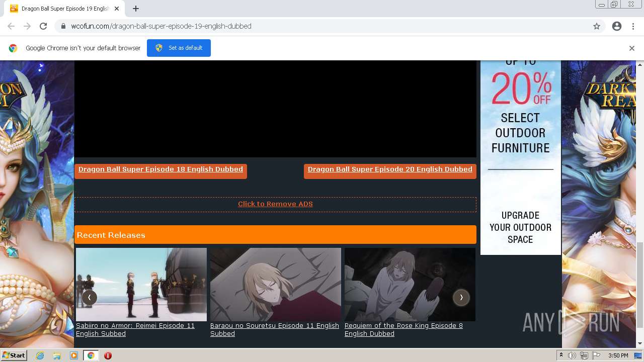Click the red Opera-style taskbar icon
Screen dimensions: 644x362
(x=108, y=355)
